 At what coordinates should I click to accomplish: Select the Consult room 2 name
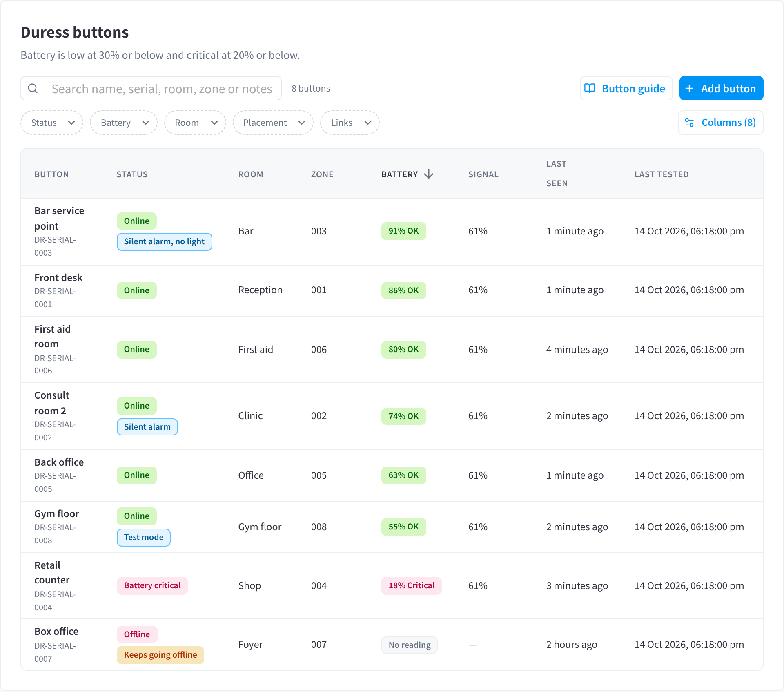52,403
